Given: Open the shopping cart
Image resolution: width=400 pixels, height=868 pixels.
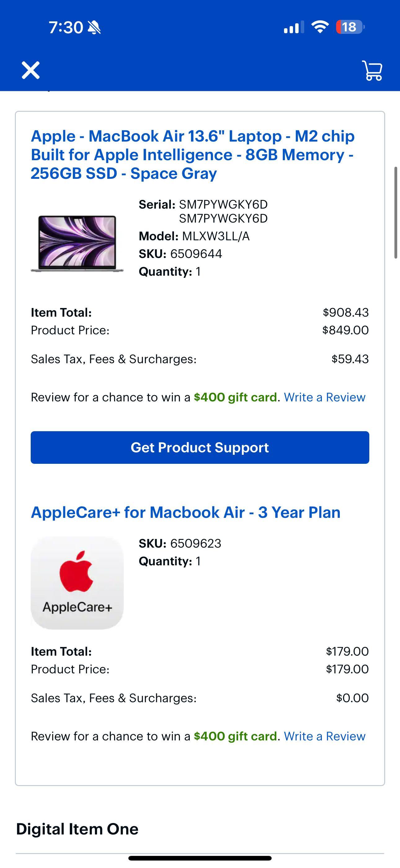Looking at the screenshot, I should point(372,70).
